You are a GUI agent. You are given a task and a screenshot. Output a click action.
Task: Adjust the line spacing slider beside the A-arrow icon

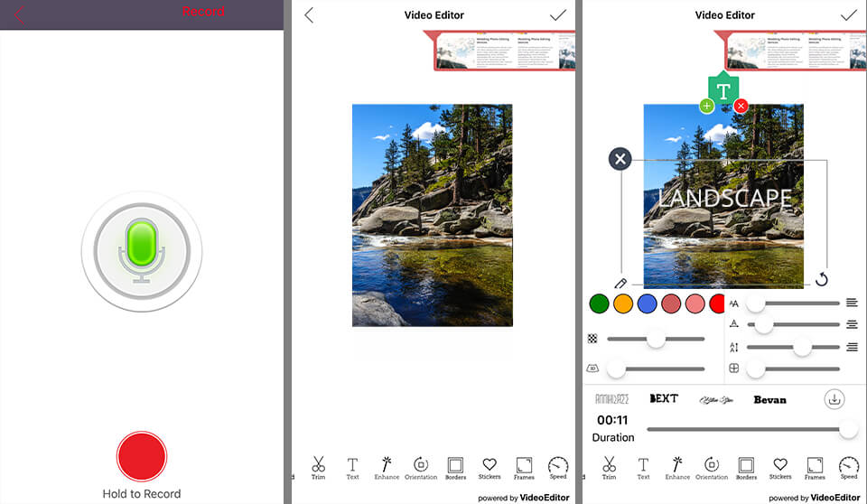793,347
